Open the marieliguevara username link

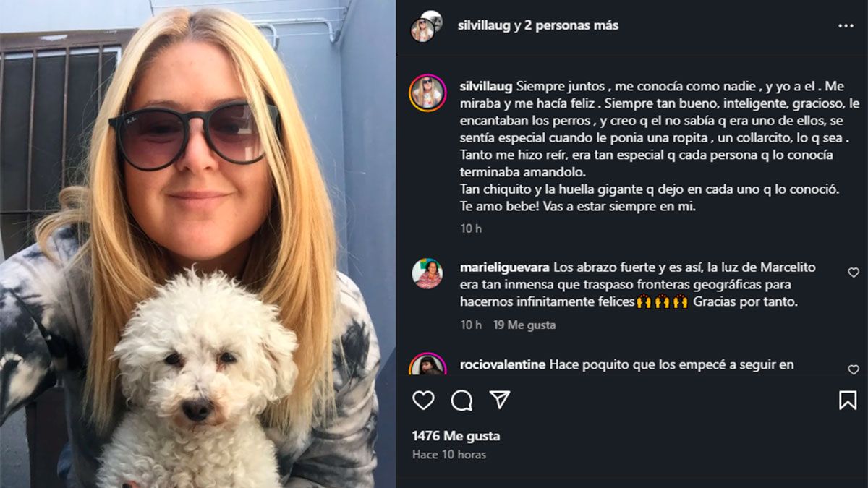(505, 267)
